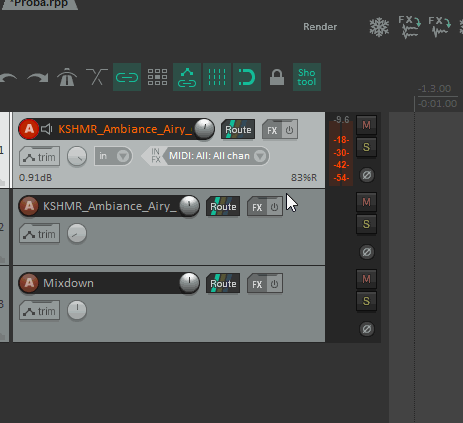Click the first FX render stems icon
This screenshot has height=423, width=463.
[x=409, y=27]
